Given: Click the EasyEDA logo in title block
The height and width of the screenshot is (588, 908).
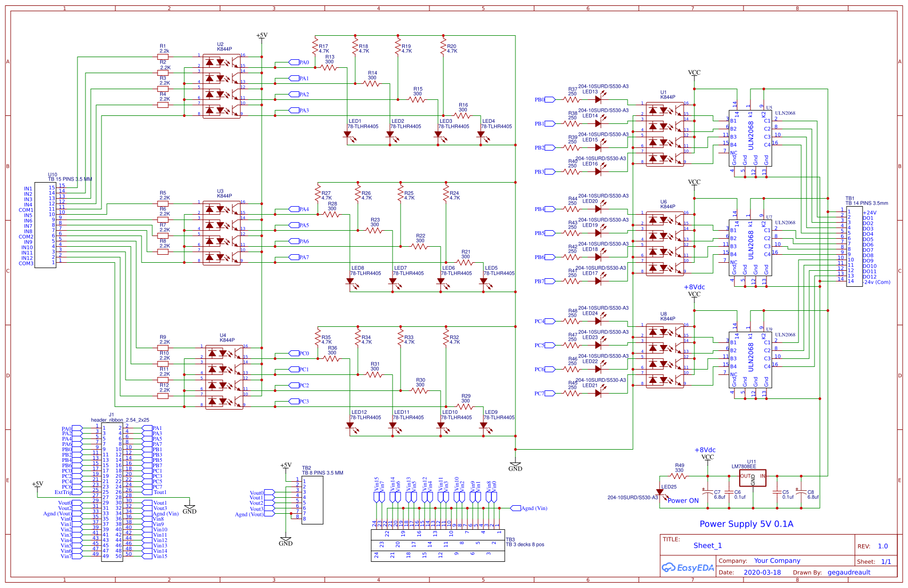Looking at the screenshot, I should (x=686, y=568).
